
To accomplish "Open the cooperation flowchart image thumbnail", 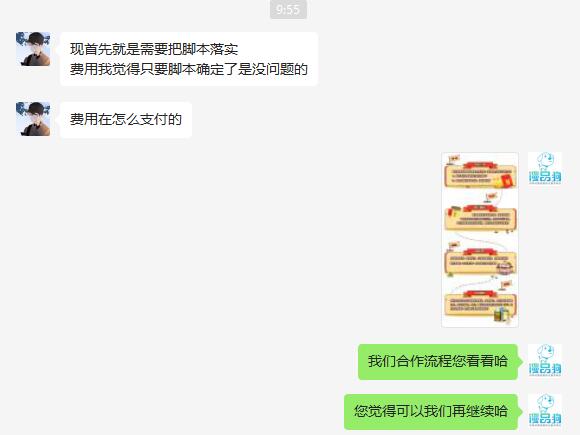I will click(480, 240).
